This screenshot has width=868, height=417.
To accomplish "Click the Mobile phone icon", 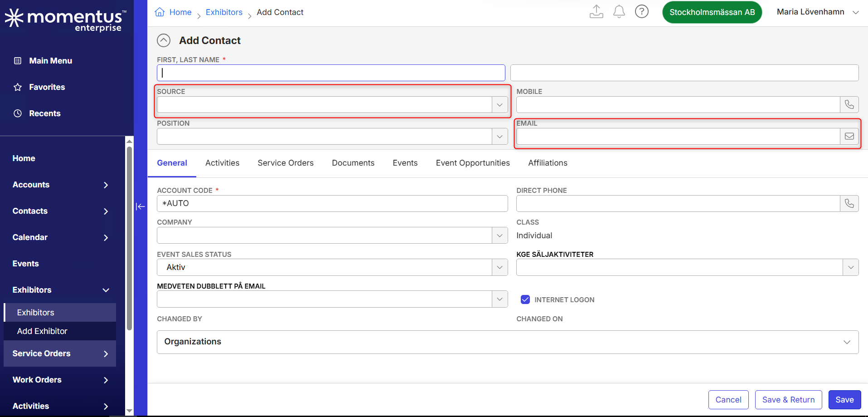I will (849, 105).
